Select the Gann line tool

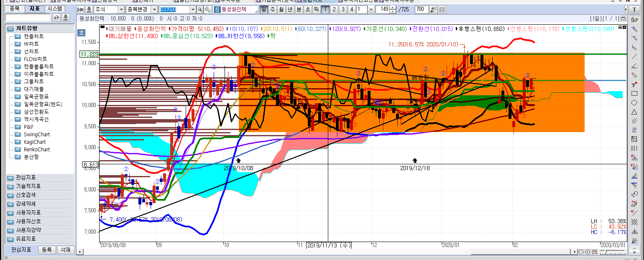click(x=634, y=212)
